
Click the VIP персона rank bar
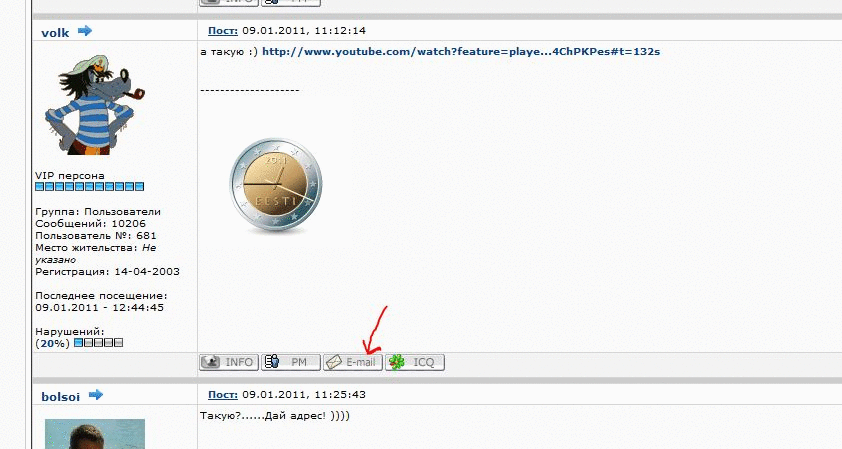[90, 186]
